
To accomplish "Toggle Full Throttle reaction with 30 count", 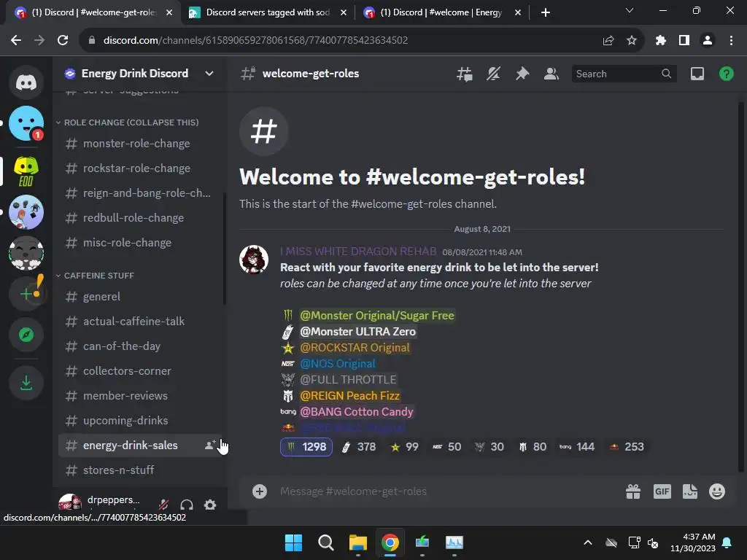I will click(489, 447).
